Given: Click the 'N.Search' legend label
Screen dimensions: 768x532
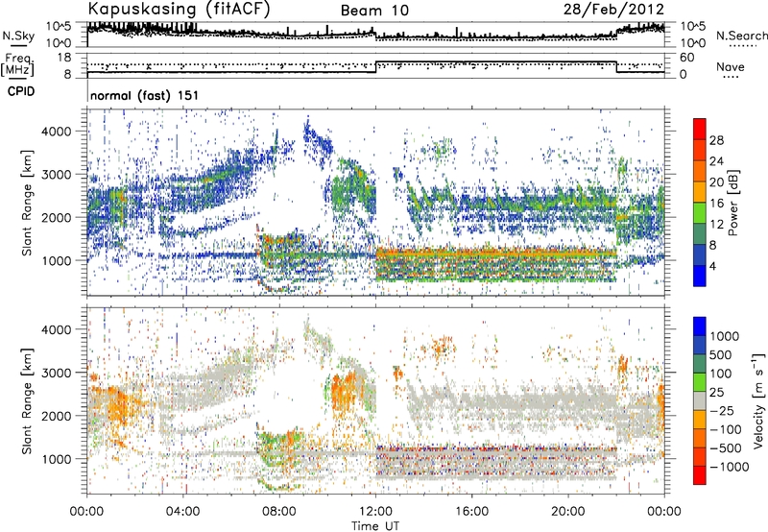Looking at the screenshot, I should point(741,36).
